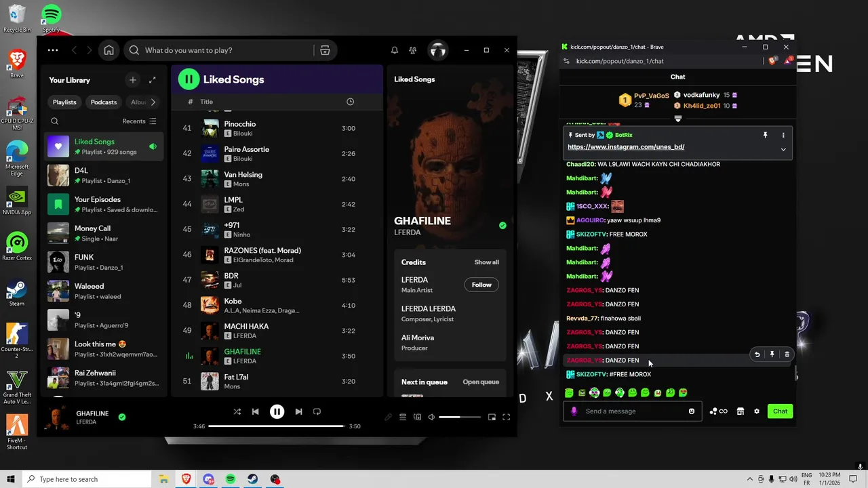This screenshot has width=868, height=488.
Task: Open the Browse icon in search bar
Action: point(325,50)
